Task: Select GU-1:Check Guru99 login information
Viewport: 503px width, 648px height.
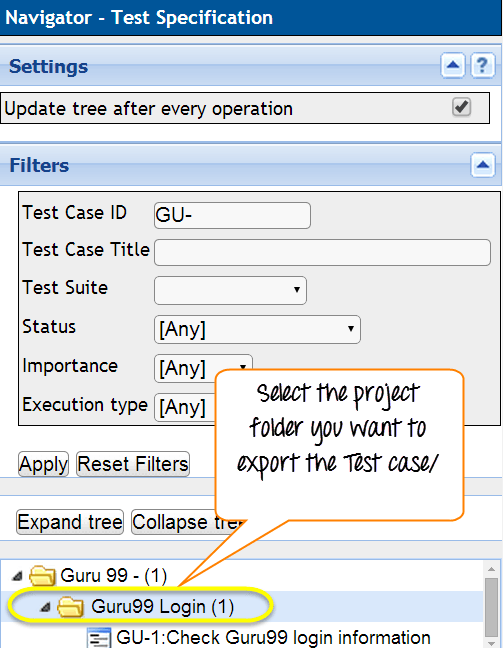Action: (x=273, y=638)
